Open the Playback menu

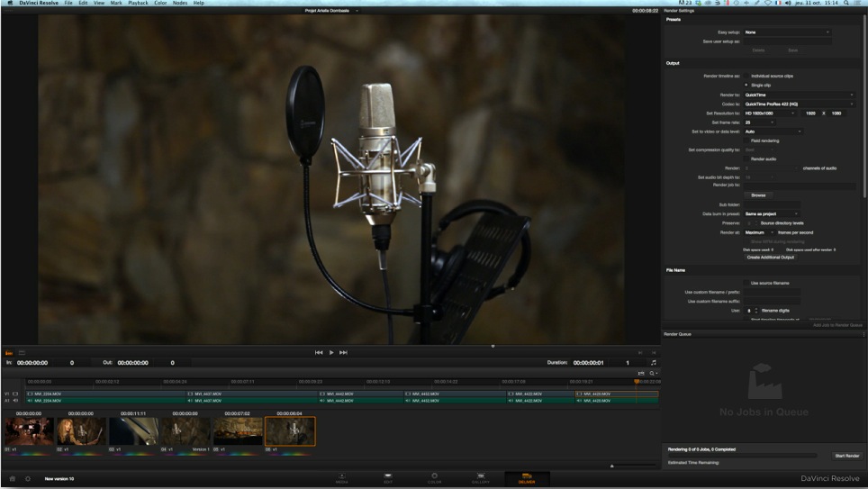[x=138, y=3]
